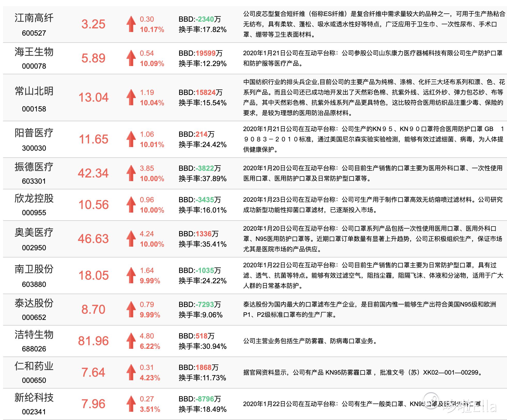Image resolution: width=507 pixels, height=420 pixels.
Task: Click 换手率:9.06% value
Action: [x=201, y=315]
